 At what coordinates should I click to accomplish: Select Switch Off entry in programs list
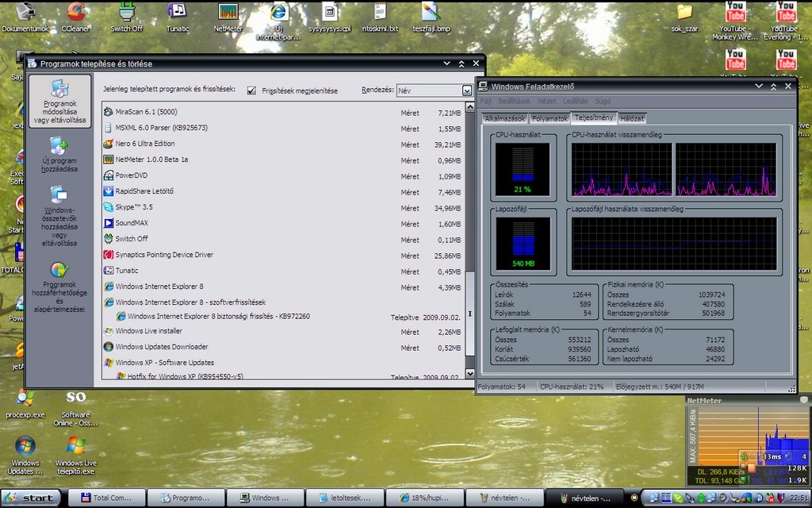[x=282, y=240]
